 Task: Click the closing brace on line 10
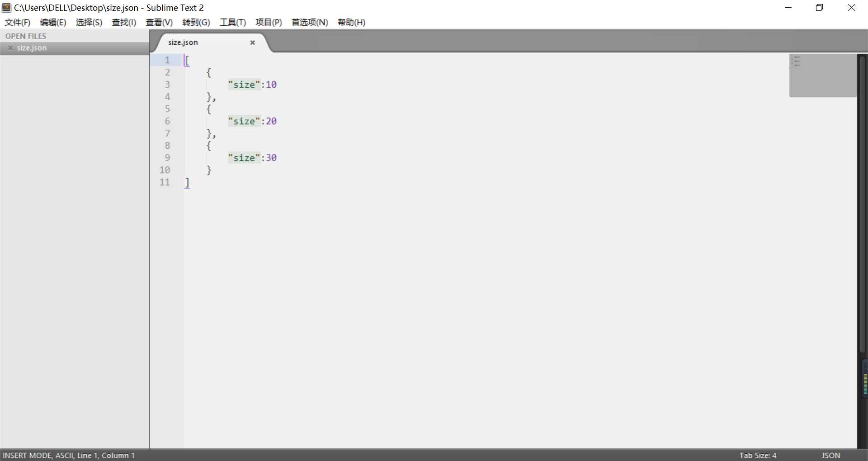209,170
